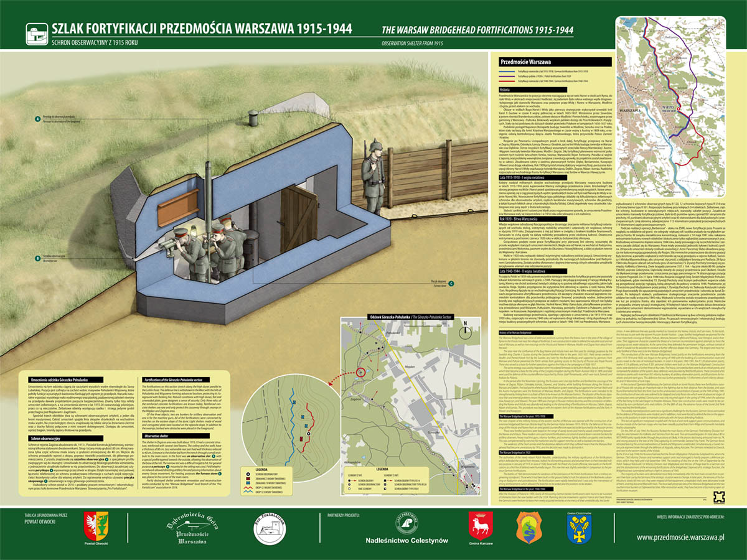Click the 'Odcinek Góraszka-Pohulanka' map title bar
This screenshot has height=560, width=747.
tap(410, 317)
